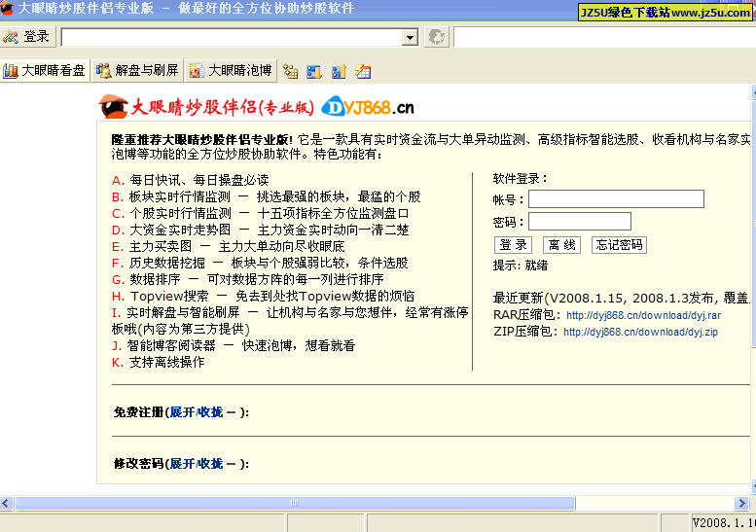Click inside the address combo box field
The image size is (756, 532).
[233, 37]
